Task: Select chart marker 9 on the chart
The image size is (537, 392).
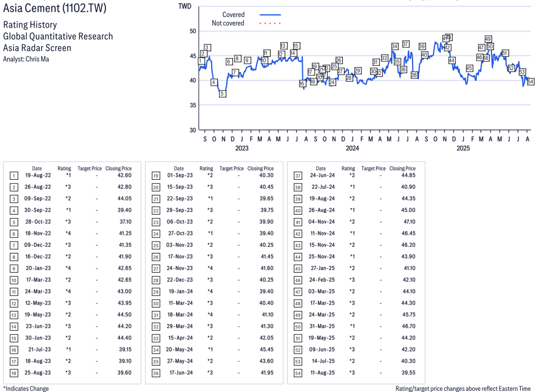Action: point(247,60)
